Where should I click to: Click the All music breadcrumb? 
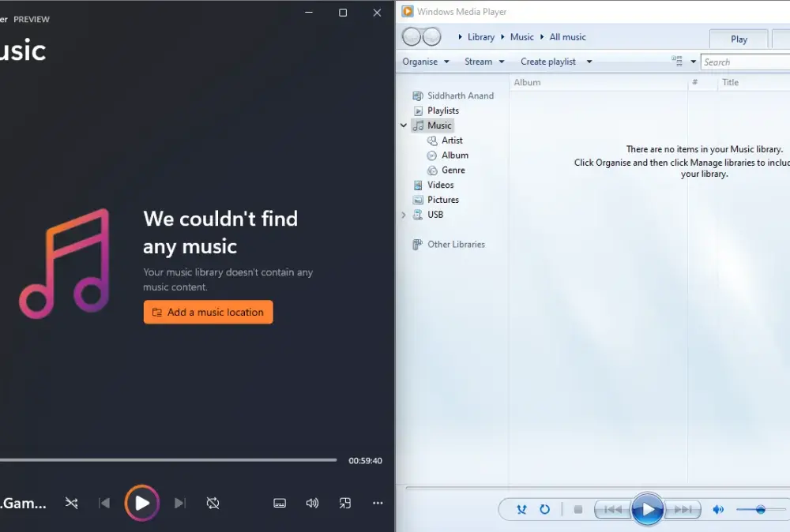coord(567,37)
